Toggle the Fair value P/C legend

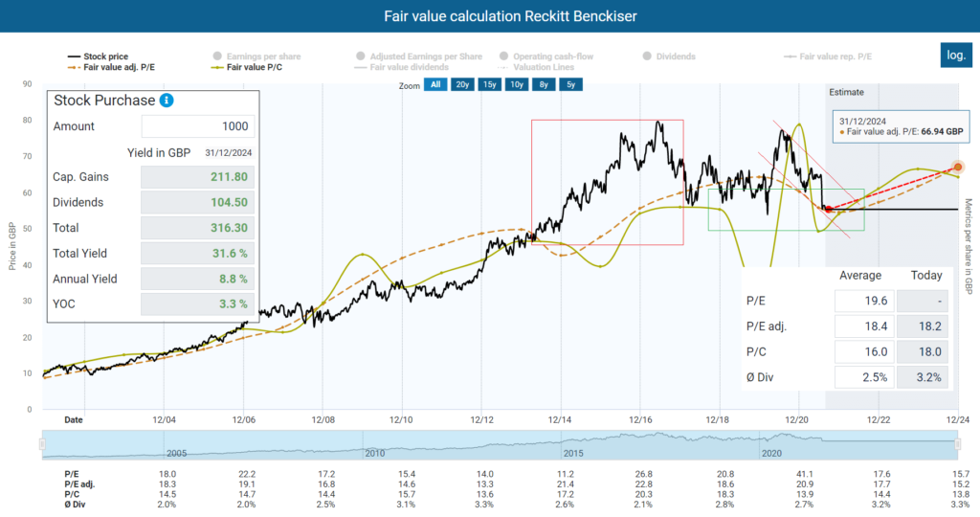coord(248,67)
